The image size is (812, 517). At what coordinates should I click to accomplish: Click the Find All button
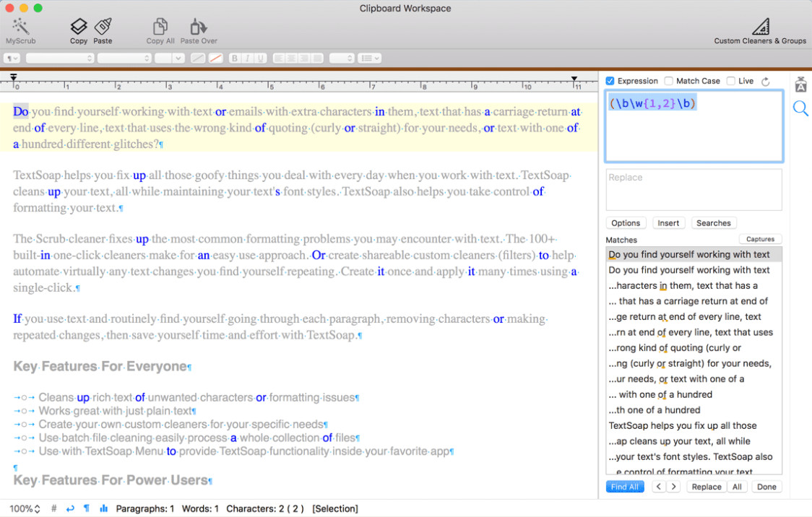click(625, 487)
